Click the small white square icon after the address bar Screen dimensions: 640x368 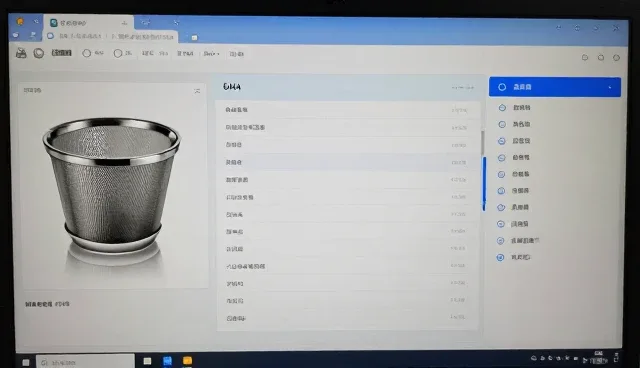pyautogui.click(x=195, y=38)
